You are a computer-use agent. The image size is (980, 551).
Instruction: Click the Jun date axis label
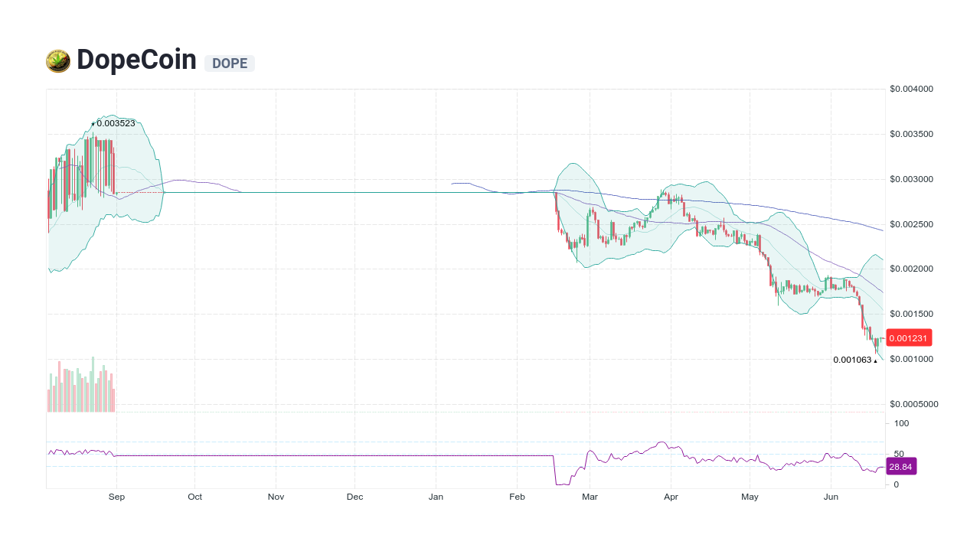[x=831, y=497]
